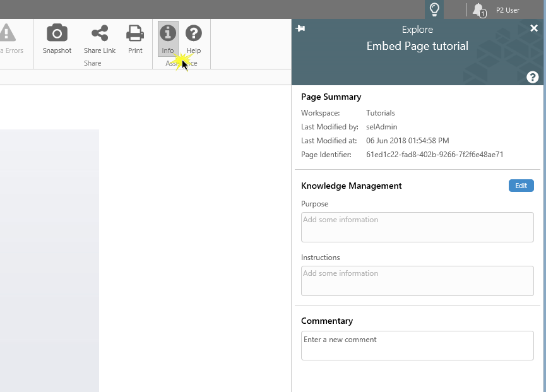Open the P2 User menu
Image resolution: width=546 pixels, height=392 pixels.
click(507, 10)
